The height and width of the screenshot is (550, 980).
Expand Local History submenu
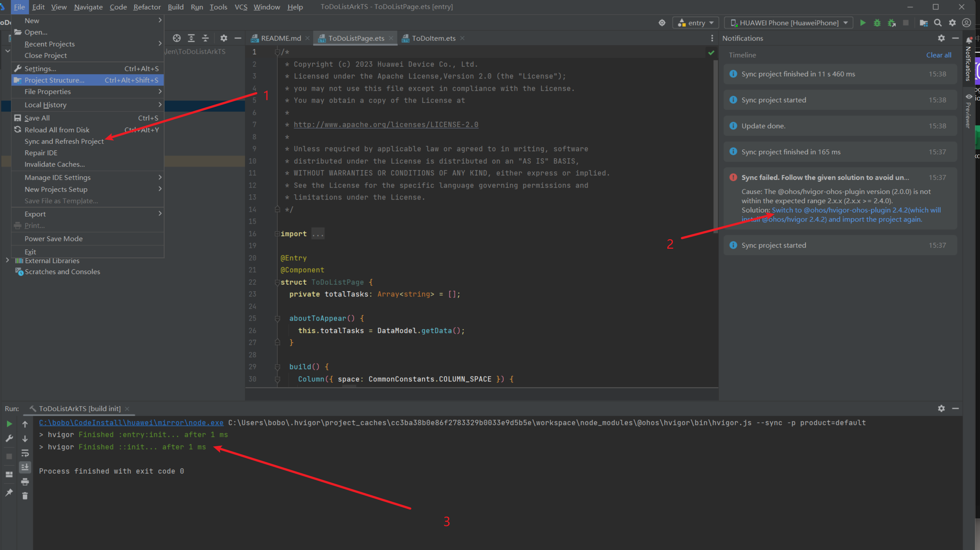[x=88, y=105]
